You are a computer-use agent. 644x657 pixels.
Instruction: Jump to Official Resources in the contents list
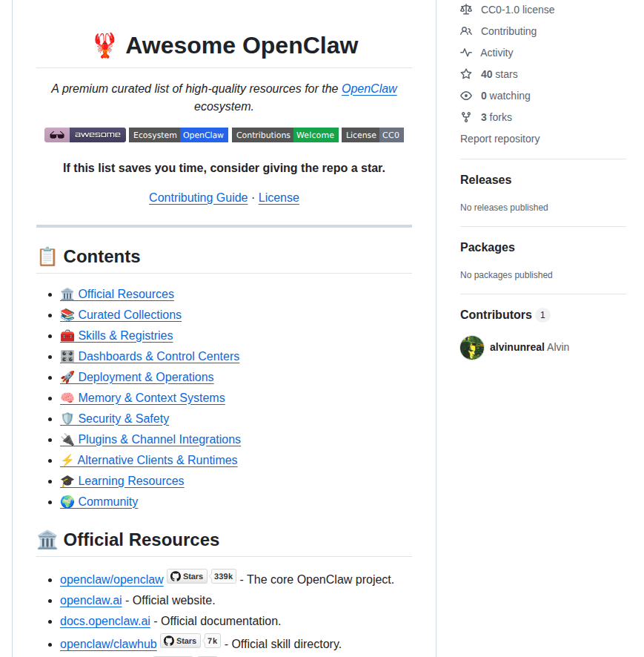pyautogui.click(x=117, y=294)
